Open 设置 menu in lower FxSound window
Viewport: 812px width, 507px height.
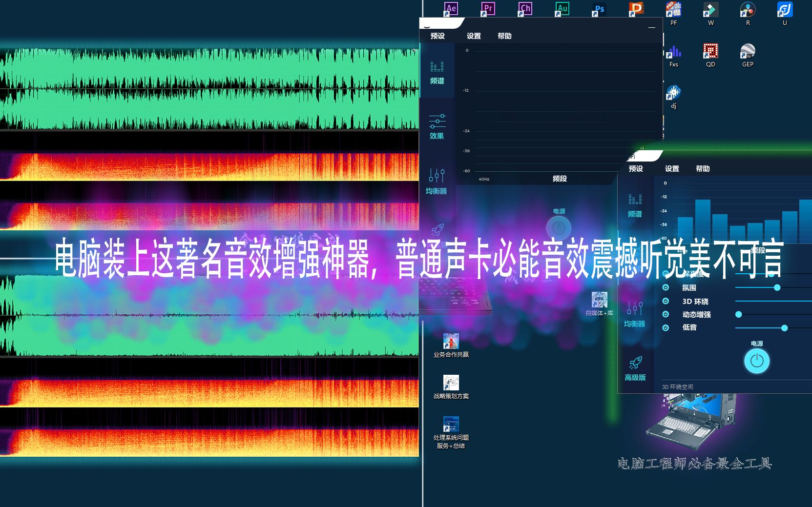pos(672,169)
